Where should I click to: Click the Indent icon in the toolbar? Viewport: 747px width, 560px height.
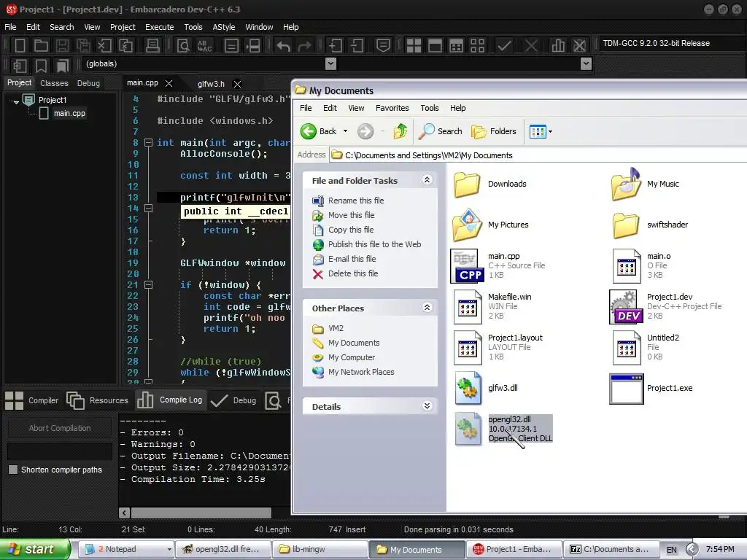point(335,46)
